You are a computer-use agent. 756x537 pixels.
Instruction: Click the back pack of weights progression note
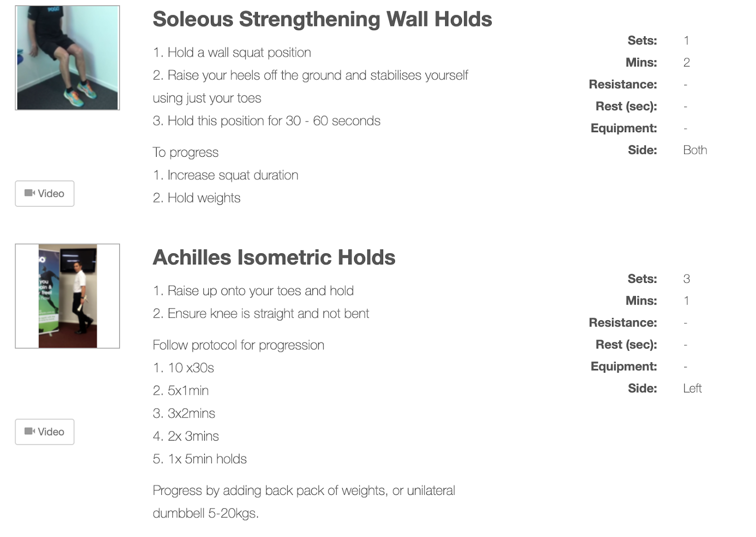tap(303, 491)
